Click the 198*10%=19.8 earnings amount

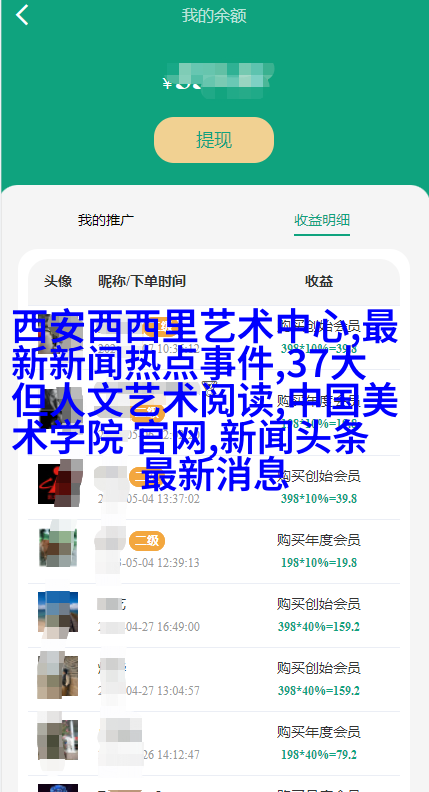tap(319, 562)
